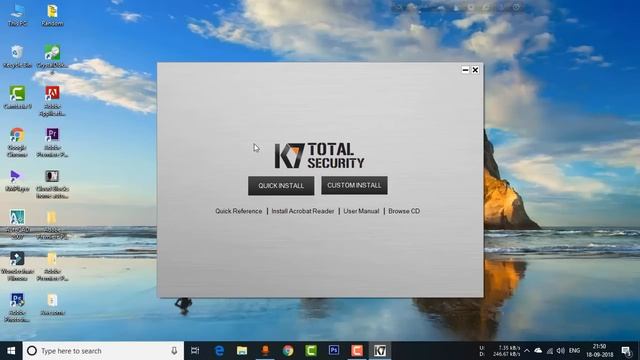Open This PC desktop icon

tap(18, 15)
